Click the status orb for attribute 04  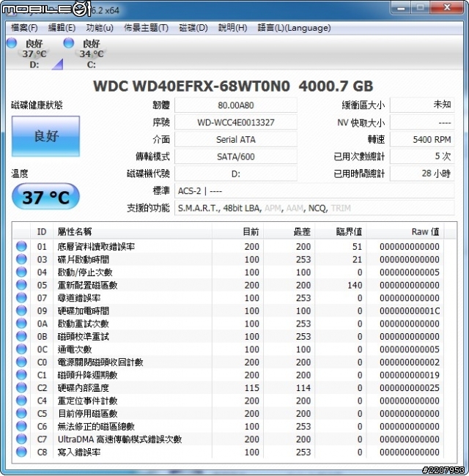(x=21, y=272)
